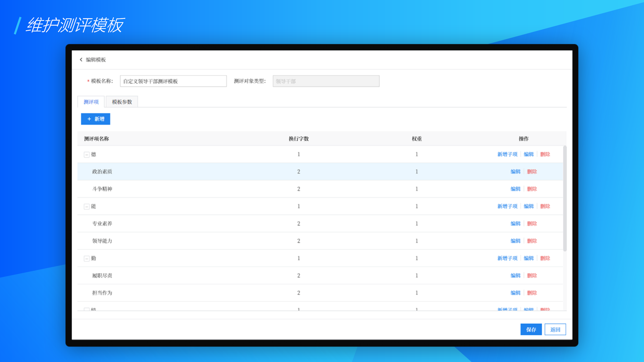This screenshot has height=362, width=644.
Task: Click 新增子项 for the 能 row
Action: tap(507, 206)
